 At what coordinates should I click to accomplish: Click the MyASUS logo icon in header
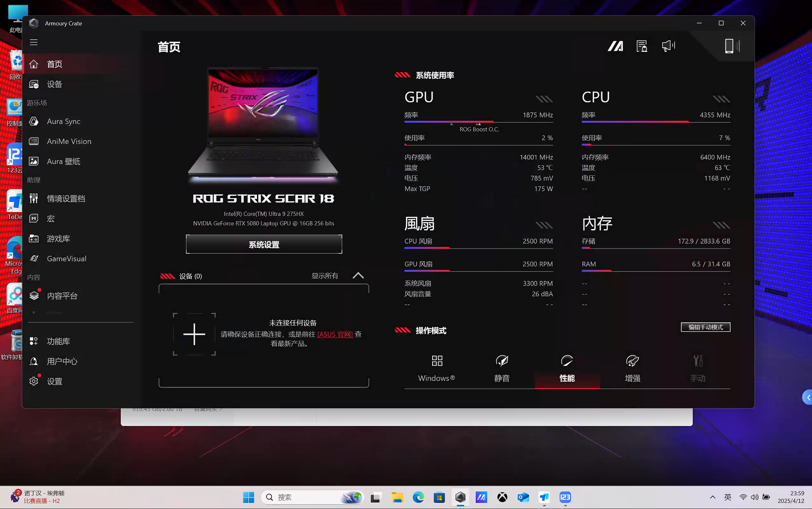click(x=615, y=46)
